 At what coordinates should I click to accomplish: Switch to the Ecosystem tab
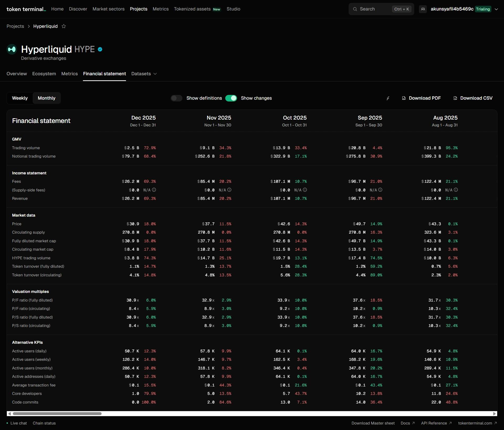click(x=44, y=74)
